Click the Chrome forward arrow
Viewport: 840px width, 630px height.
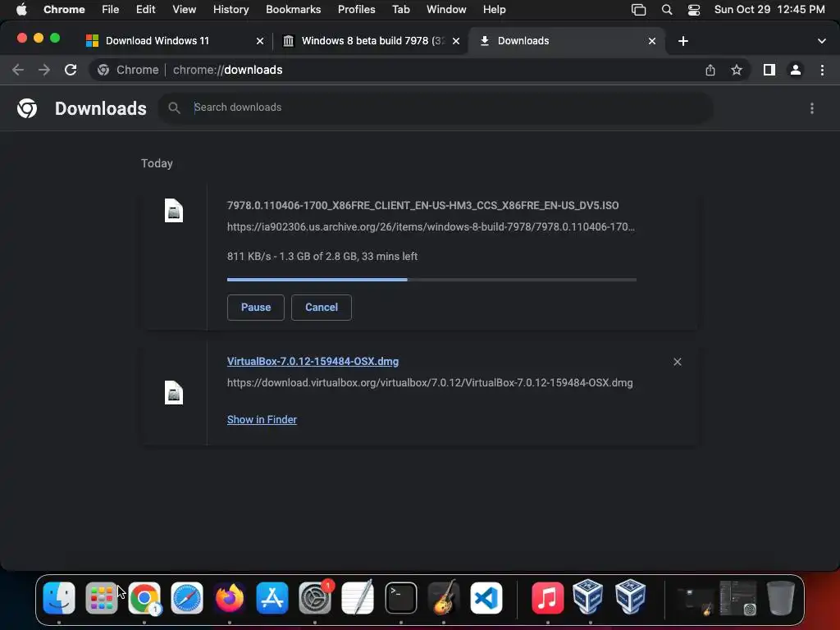click(x=44, y=70)
